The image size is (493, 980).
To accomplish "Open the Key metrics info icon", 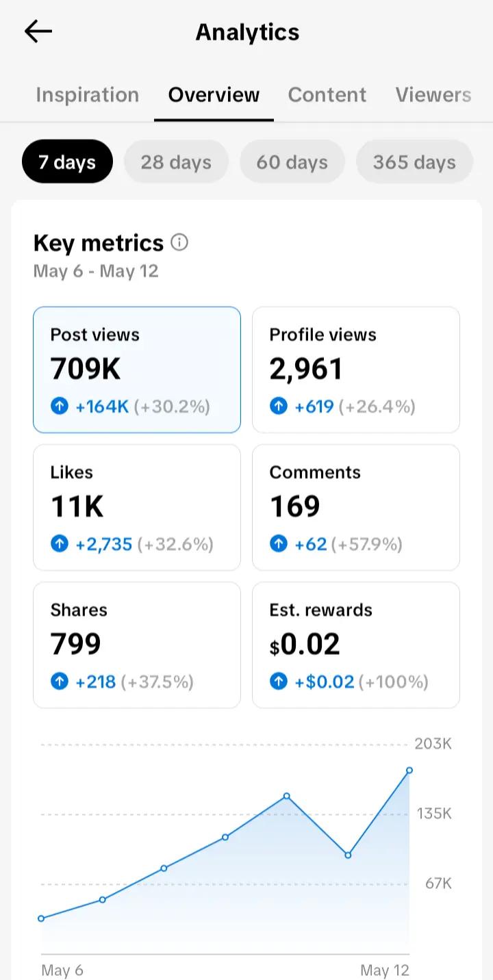I will (x=179, y=242).
